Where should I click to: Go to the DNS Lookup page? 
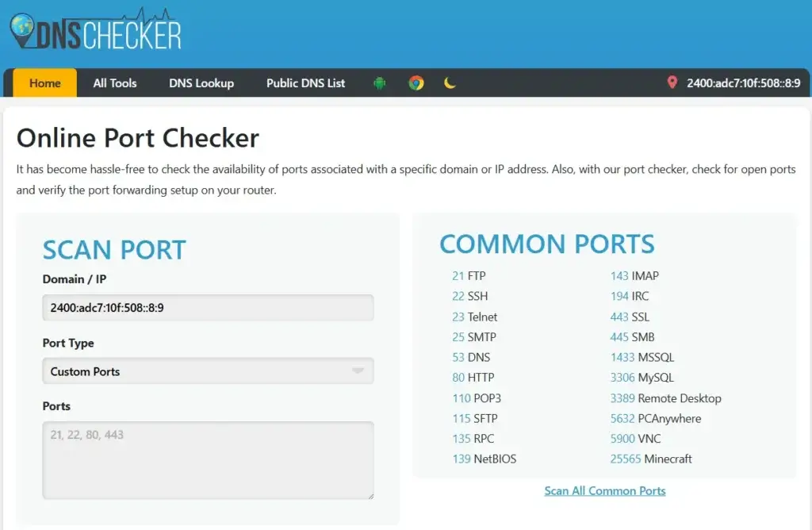tap(201, 83)
